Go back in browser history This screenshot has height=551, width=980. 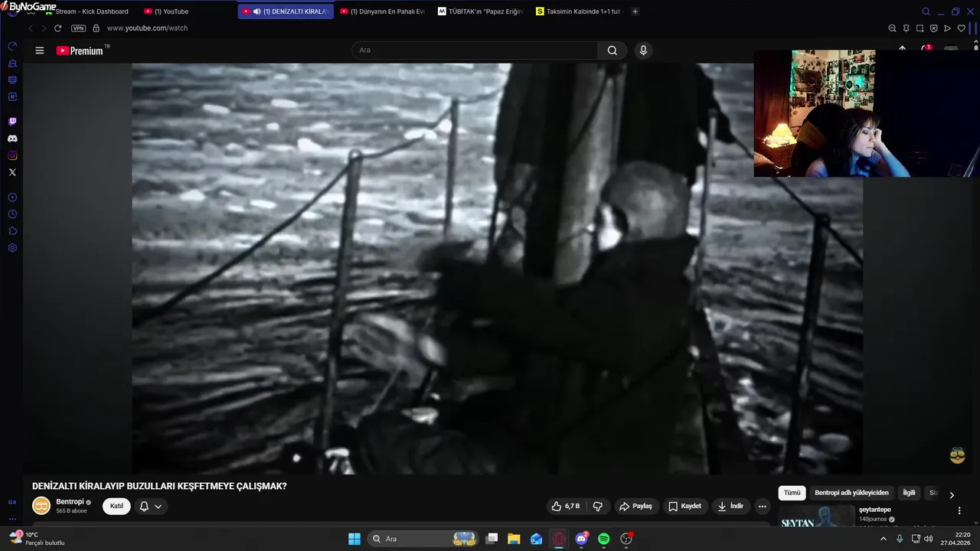(x=31, y=28)
